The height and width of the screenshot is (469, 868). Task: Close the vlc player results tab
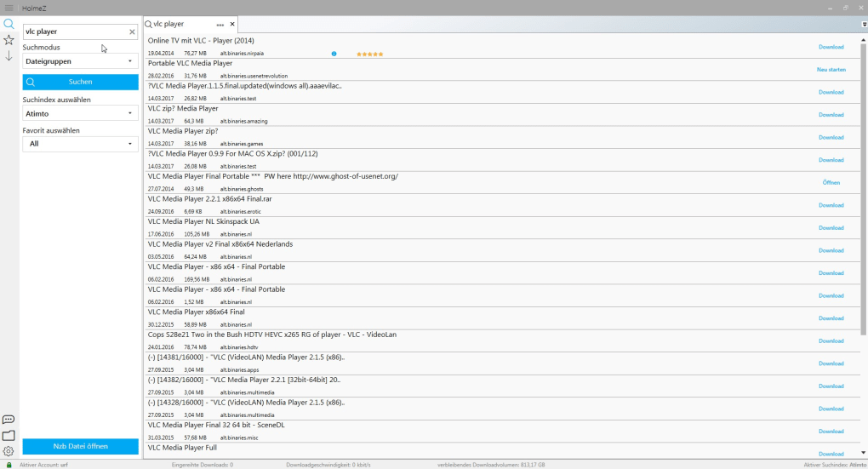click(x=232, y=24)
